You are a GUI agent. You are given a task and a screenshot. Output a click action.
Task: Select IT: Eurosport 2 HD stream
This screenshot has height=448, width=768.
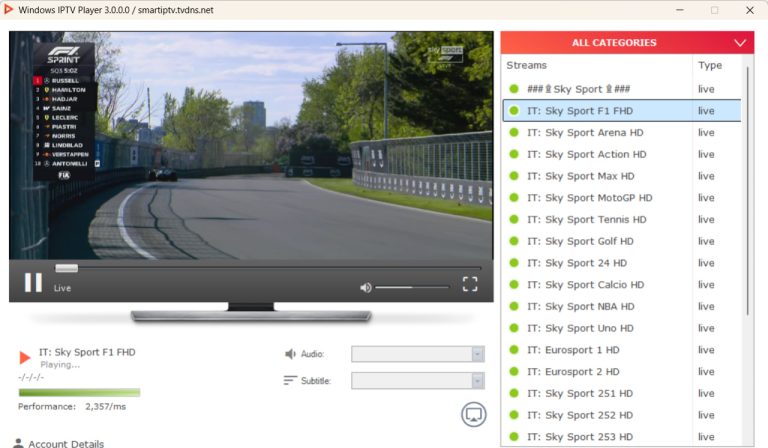pos(622,372)
